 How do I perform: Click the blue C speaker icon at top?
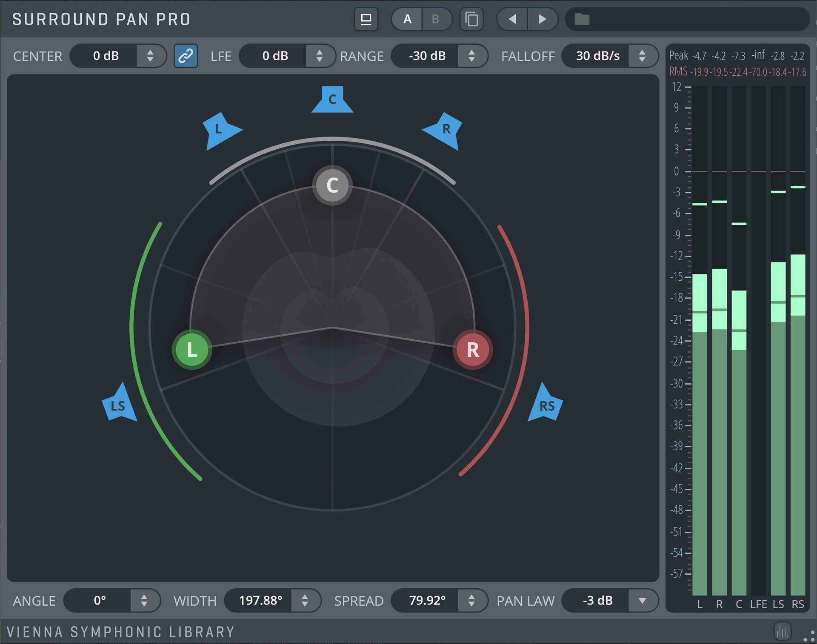[x=332, y=100]
